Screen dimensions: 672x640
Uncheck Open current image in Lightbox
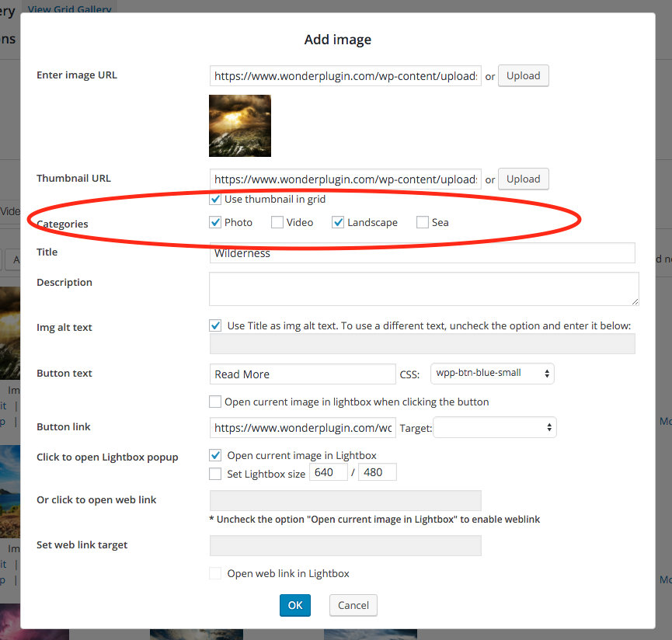(216, 455)
